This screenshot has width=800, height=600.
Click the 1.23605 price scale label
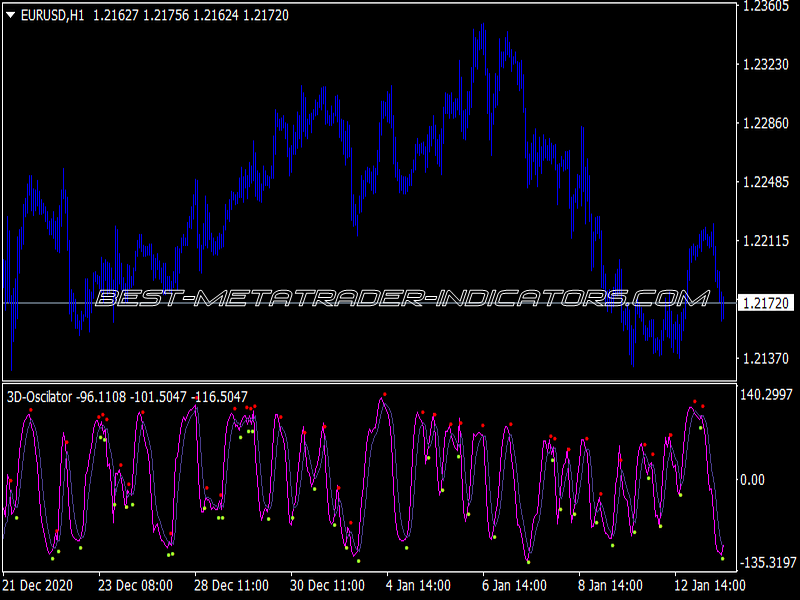[766, 6]
